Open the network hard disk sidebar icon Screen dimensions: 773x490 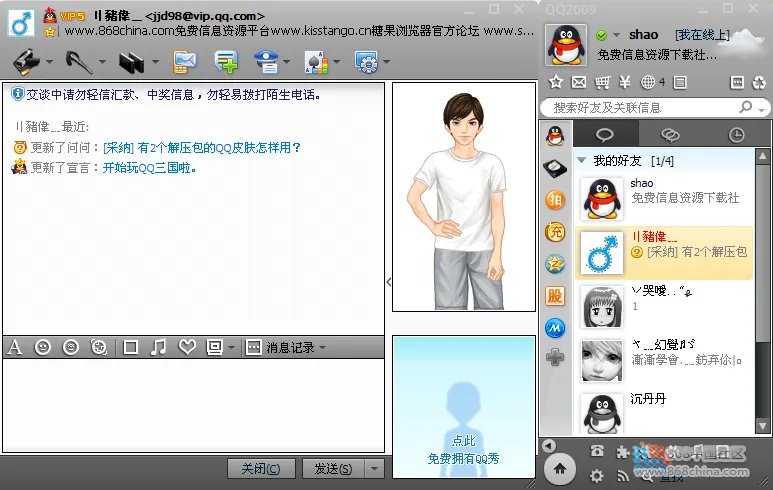pos(555,168)
